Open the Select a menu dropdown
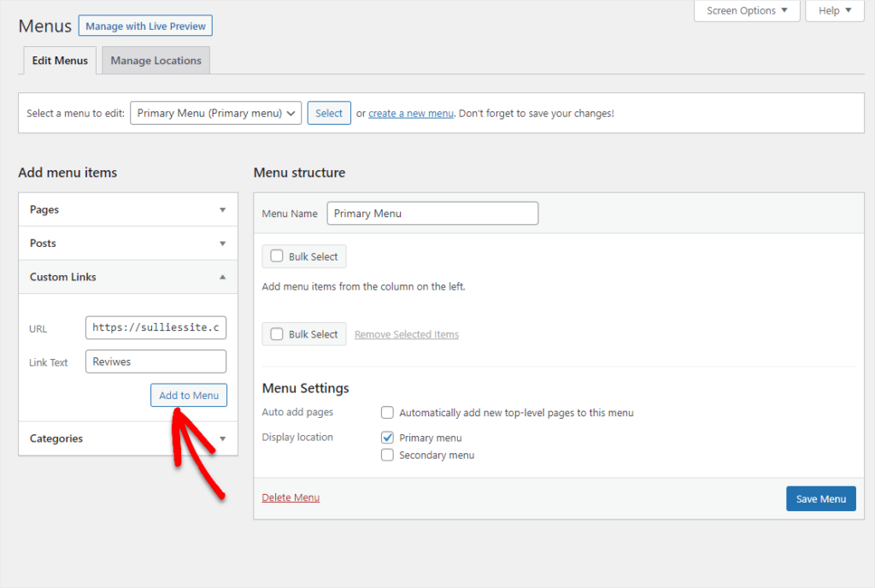This screenshot has height=588, width=875. click(x=215, y=113)
